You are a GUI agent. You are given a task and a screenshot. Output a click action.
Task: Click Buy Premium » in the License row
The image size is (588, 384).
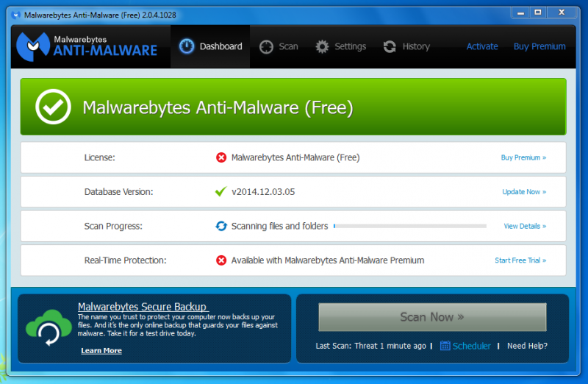tap(523, 157)
